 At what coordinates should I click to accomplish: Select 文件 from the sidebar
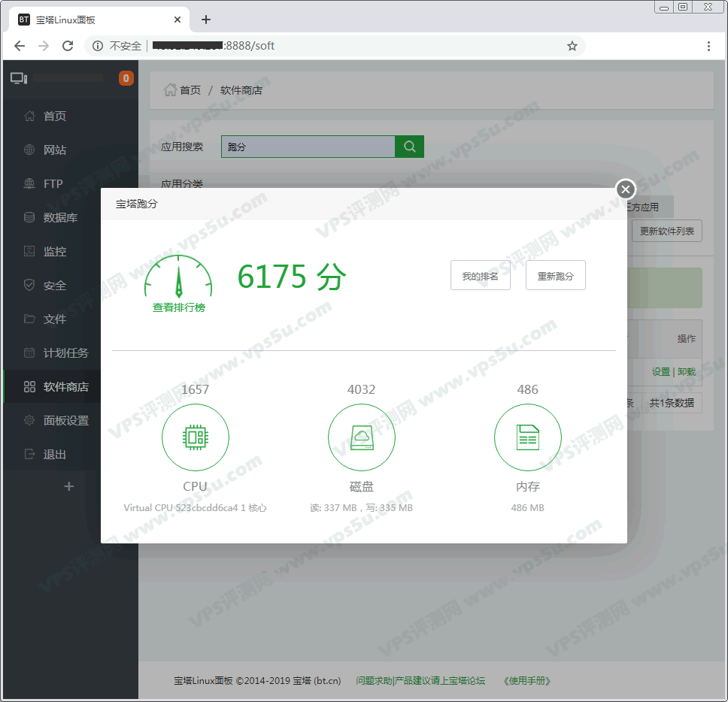(x=55, y=319)
